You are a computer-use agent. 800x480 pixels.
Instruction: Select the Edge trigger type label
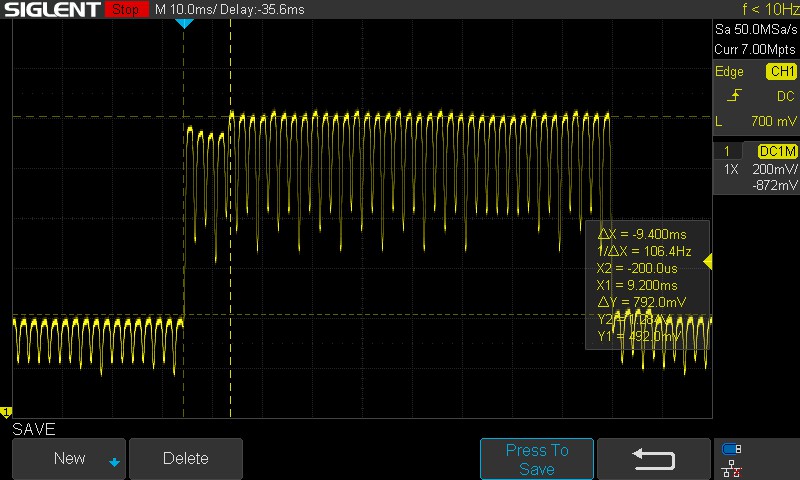coord(729,71)
